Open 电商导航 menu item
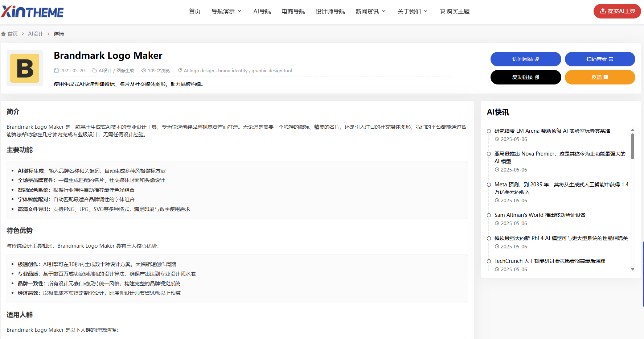The height and width of the screenshot is (339, 644). (x=293, y=12)
